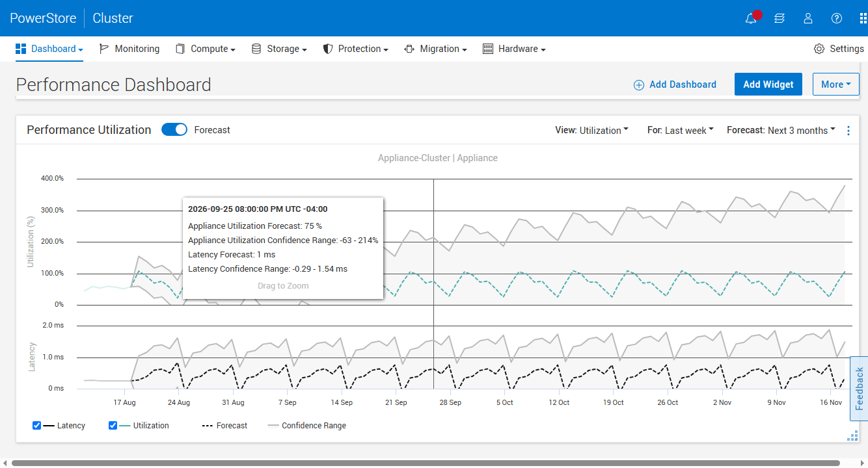Open the Monitoring tab
This screenshot has height=468, width=868.
click(129, 49)
